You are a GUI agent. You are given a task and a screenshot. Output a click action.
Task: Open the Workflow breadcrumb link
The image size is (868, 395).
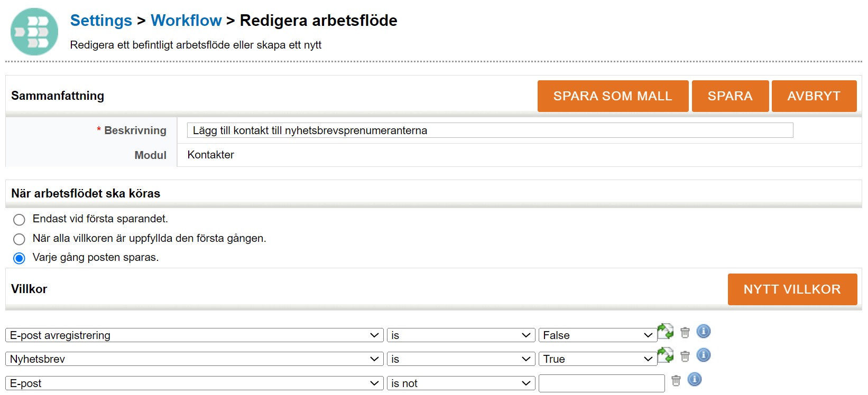[186, 21]
